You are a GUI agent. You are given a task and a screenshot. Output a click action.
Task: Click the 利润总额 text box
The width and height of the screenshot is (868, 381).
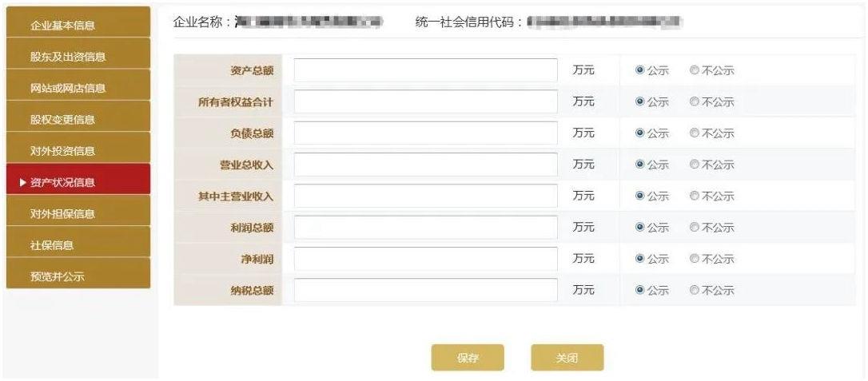click(425, 228)
